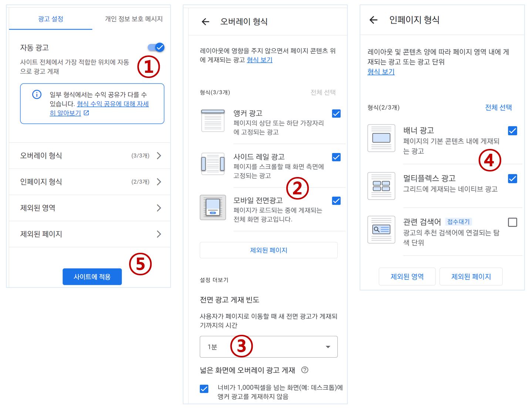Image resolution: width=532 pixels, height=415 pixels.
Task: Select the 광고 설정 tab
Action: 50,19
